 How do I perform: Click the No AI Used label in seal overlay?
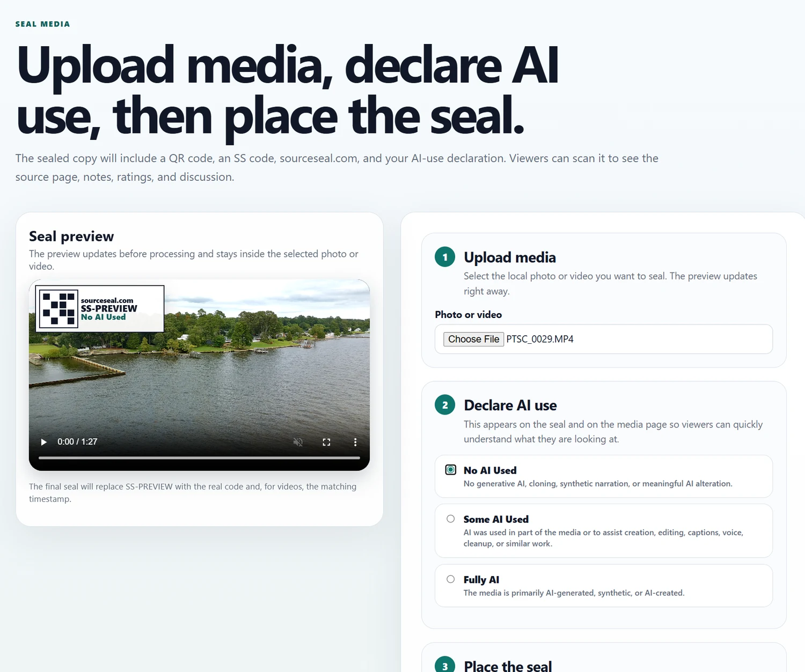tap(103, 317)
